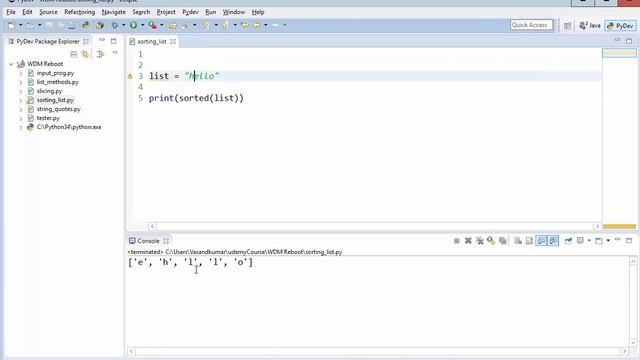Select sorting_list.py in tree
The width and height of the screenshot is (640, 360).
pos(55,100)
